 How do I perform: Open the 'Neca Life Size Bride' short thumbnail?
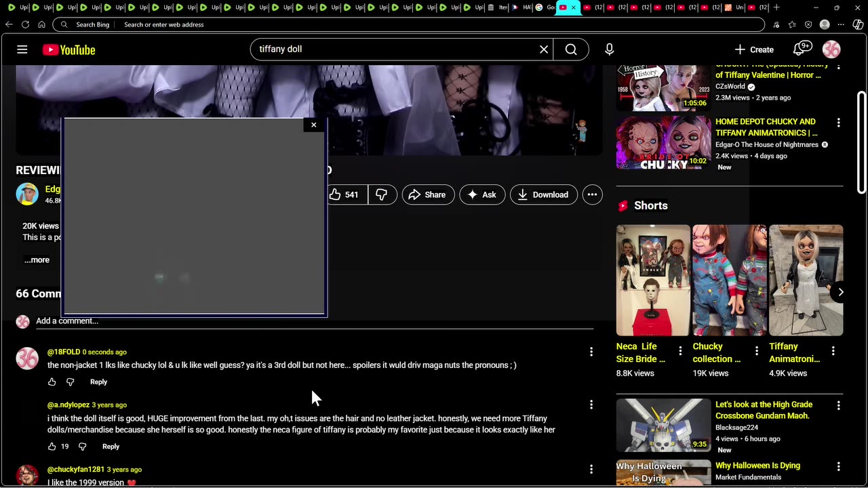[653, 281]
